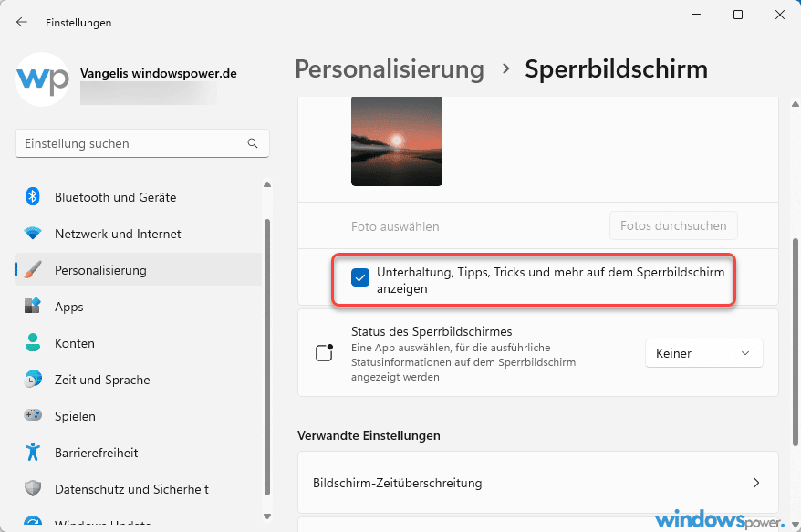Click the lock screen status icon

pos(325,352)
